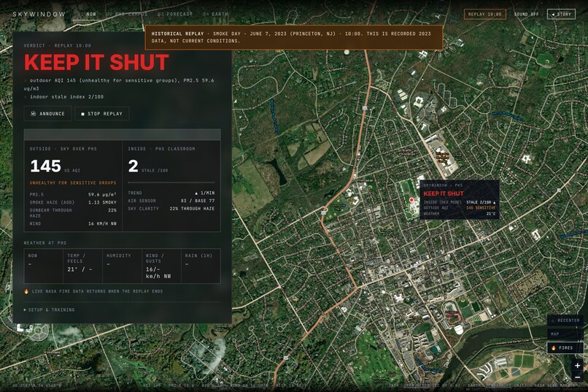
Task: Click the red PHS location marker
Action: click(411, 200)
